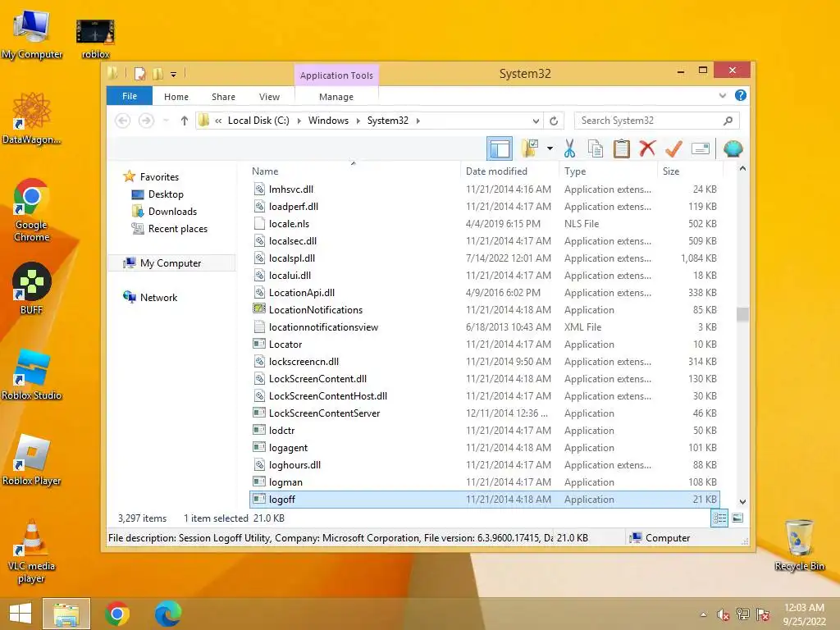The width and height of the screenshot is (840, 630).
Task: Switch to the Share ribbon tab
Action: tap(223, 97)
